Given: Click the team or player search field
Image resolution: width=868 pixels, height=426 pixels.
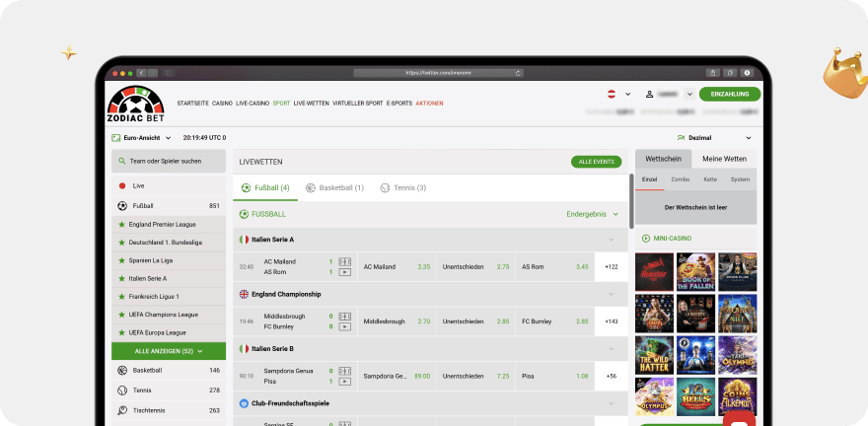Looking at the screenshot, I should pyautogui.click(x=169, y=161).
